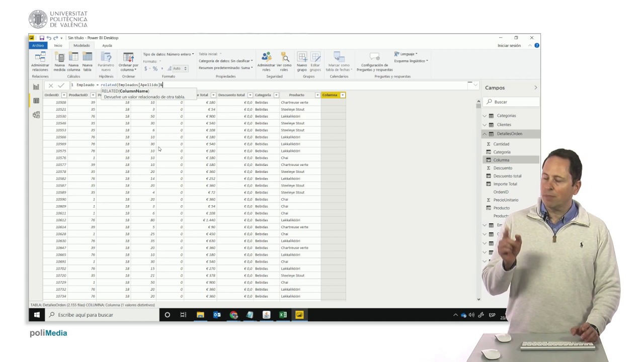Click Iniciar sesión link

tap(509, 45)
